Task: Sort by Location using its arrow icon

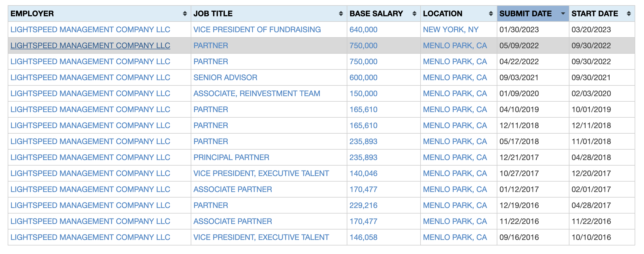Action: coord(491,13)
